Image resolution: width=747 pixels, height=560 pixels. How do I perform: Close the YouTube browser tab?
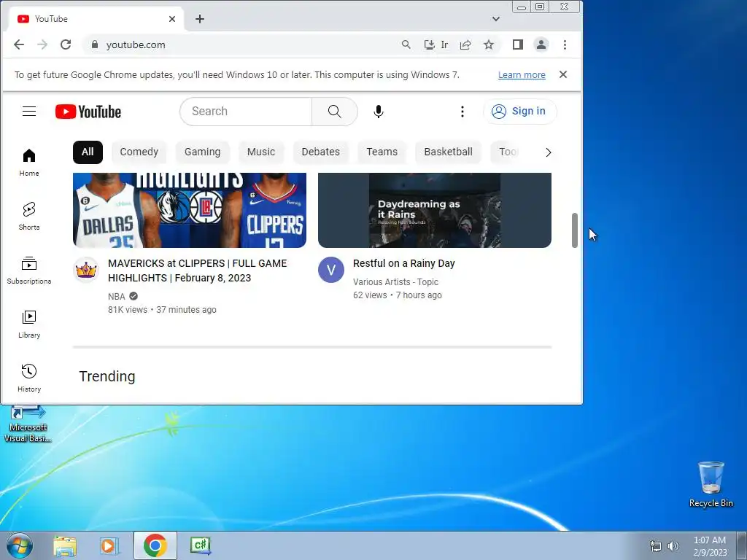coord(172,19)
